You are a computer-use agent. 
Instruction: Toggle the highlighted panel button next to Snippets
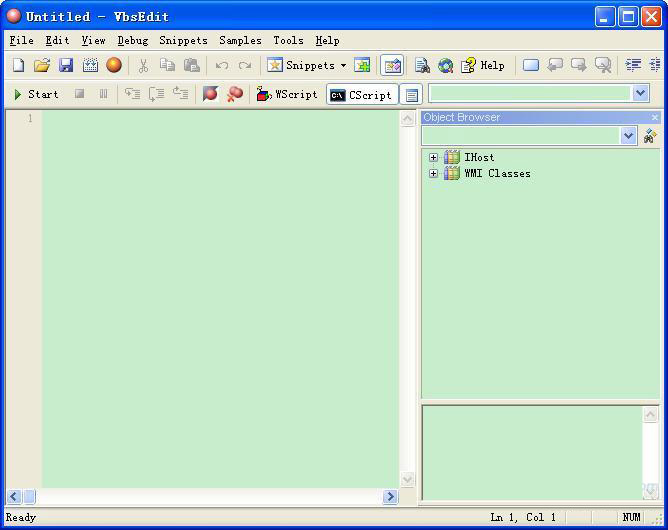(x=392, y=65)
